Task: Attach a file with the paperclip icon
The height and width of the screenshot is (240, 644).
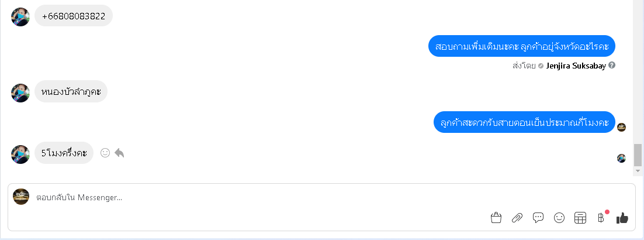Action: (x=517, y=218)
